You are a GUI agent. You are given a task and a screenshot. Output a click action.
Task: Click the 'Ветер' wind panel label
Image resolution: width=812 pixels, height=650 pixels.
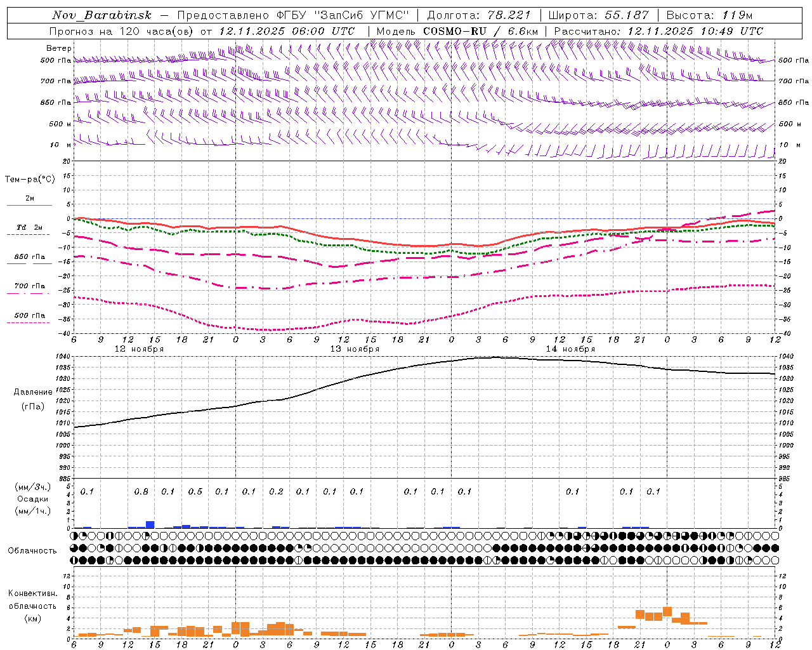[58, 48]
